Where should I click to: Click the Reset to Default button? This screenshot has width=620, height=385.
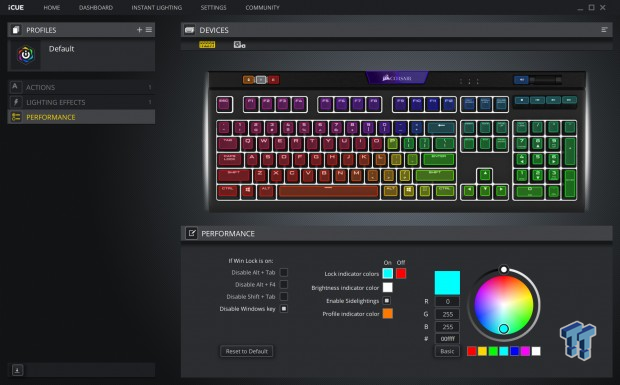click(x=246, y=351)
